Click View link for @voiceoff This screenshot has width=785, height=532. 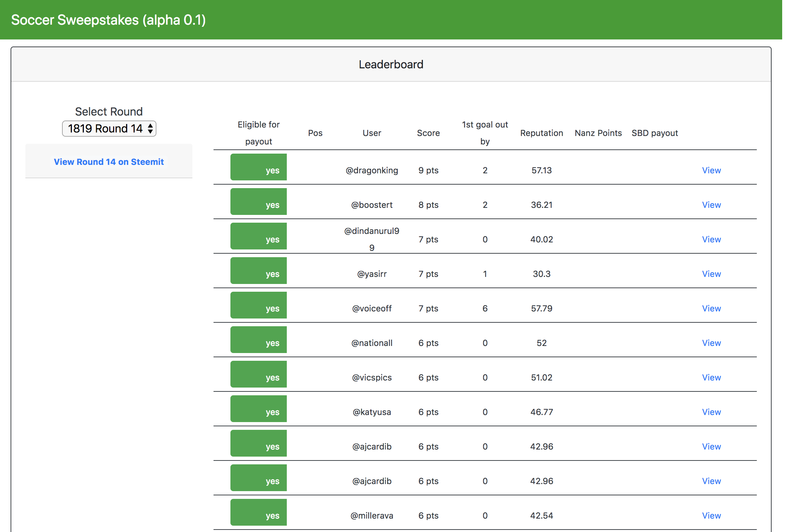(x=711, y=308)
